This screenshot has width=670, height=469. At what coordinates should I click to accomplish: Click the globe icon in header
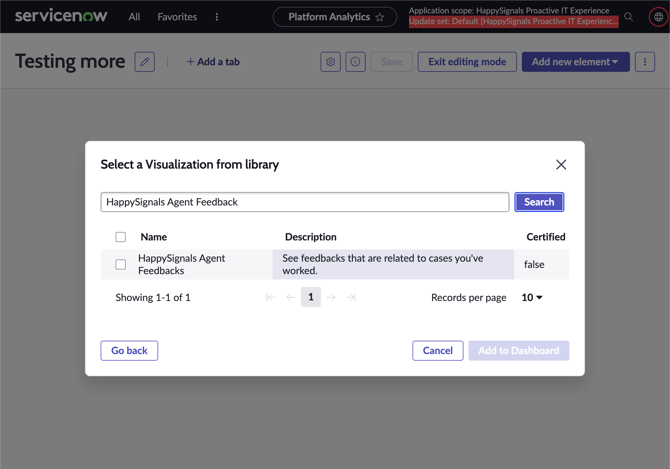point(658,17)
